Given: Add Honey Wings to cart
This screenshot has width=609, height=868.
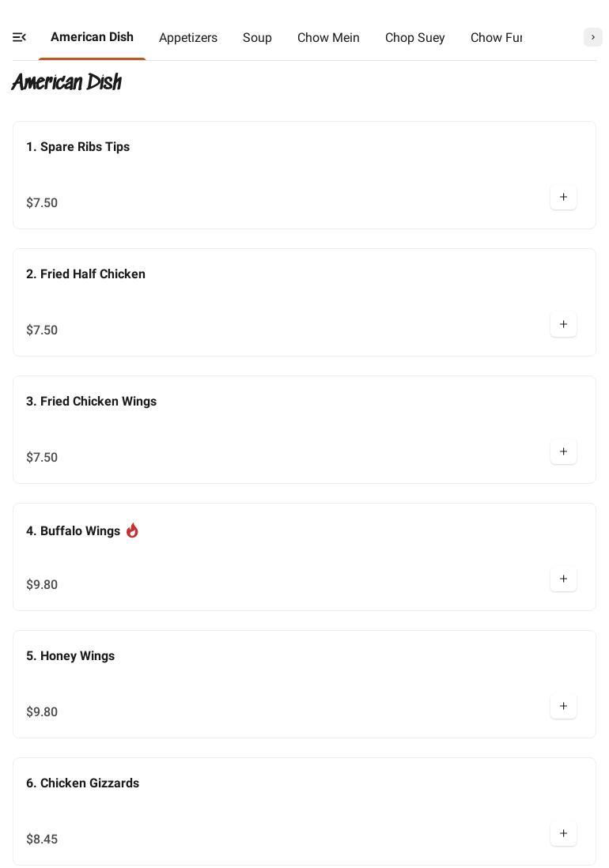Looking at the screenshot, I should (x=563, y=707).
